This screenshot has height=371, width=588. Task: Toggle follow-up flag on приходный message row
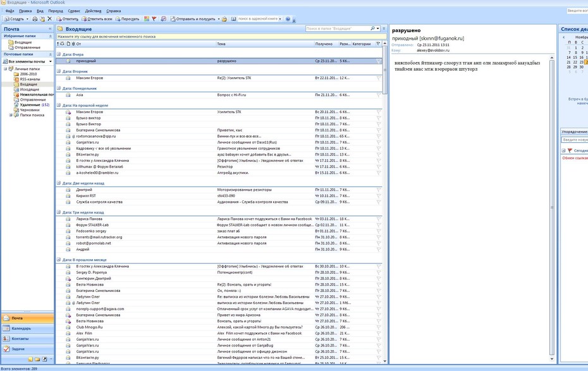tap(378, 61)
